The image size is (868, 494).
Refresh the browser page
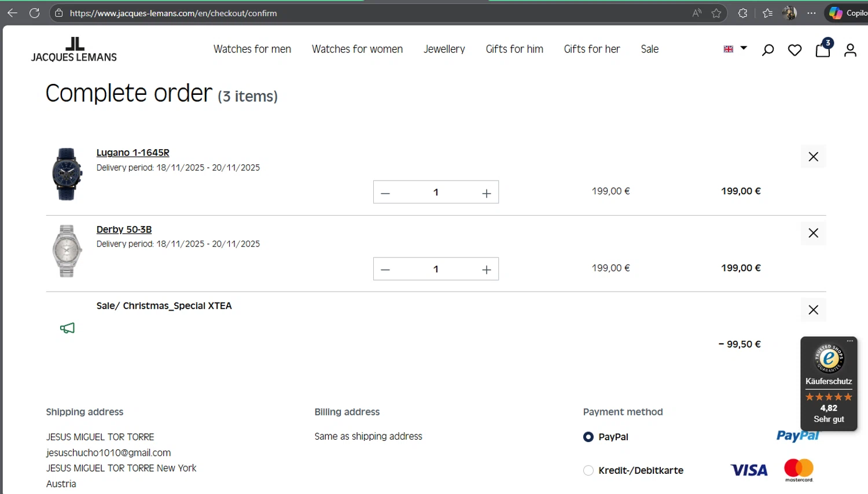point(35,13)
